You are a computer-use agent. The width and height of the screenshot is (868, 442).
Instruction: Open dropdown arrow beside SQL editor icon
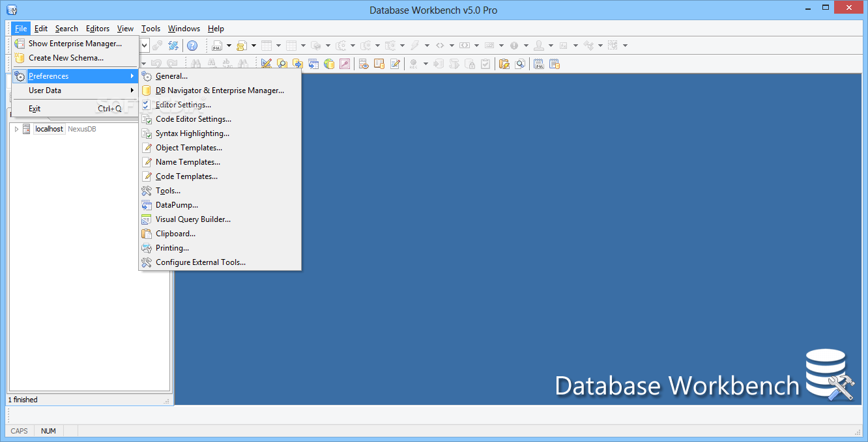tap(229, 46)
